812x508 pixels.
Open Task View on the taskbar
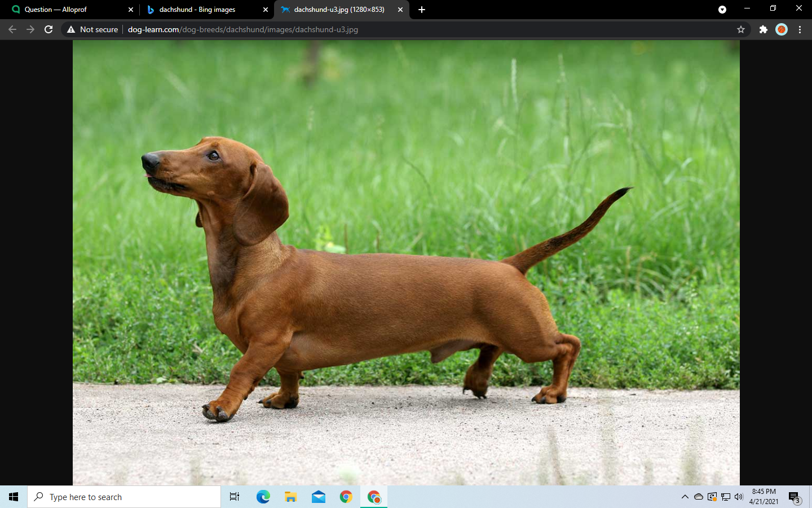click(x=235, y=497)
